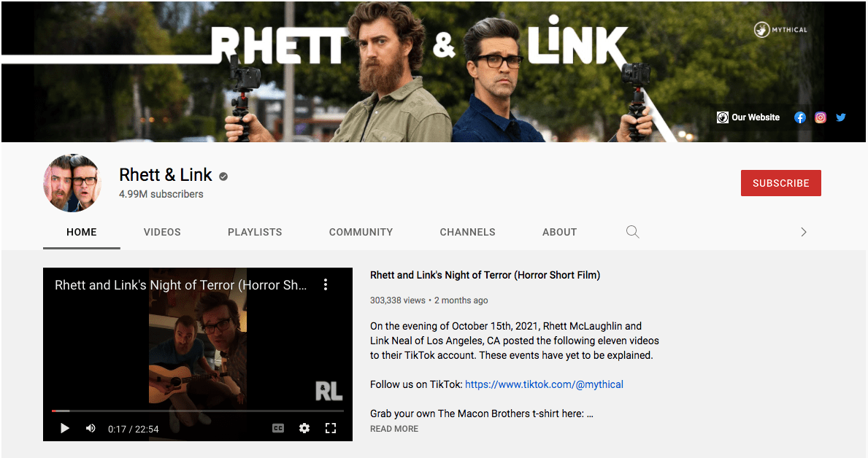The image size is (868, 458).
Task: Mute the video volume
Action: (91, 428)
